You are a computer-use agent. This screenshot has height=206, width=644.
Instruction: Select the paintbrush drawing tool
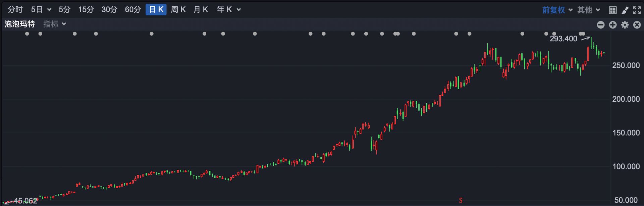tap(625, 10)
